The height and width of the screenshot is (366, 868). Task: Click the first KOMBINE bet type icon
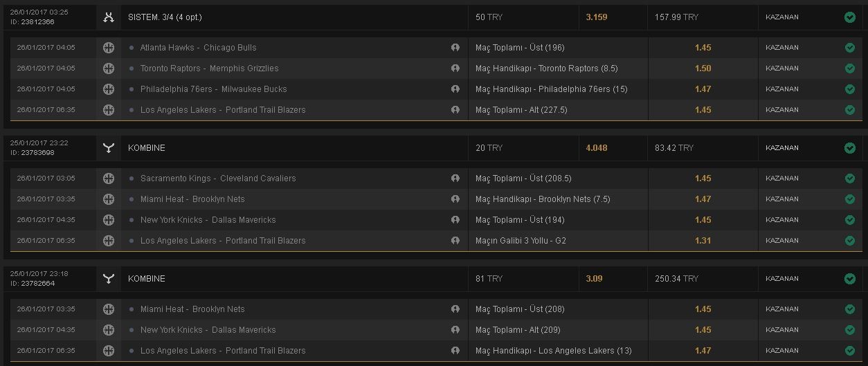[109, 148]
